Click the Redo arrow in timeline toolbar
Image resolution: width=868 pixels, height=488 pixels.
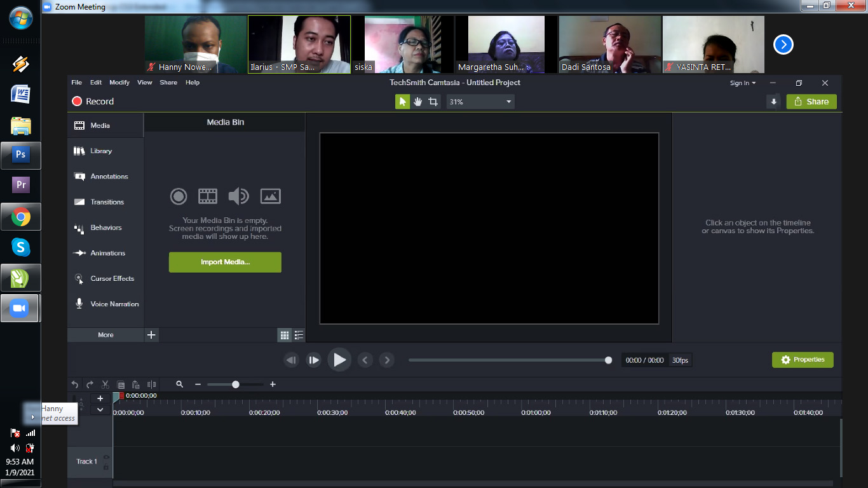tap(90, 384)
